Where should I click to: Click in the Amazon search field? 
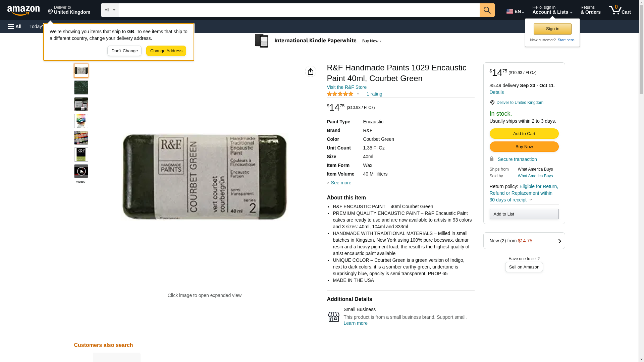(299, 10)
